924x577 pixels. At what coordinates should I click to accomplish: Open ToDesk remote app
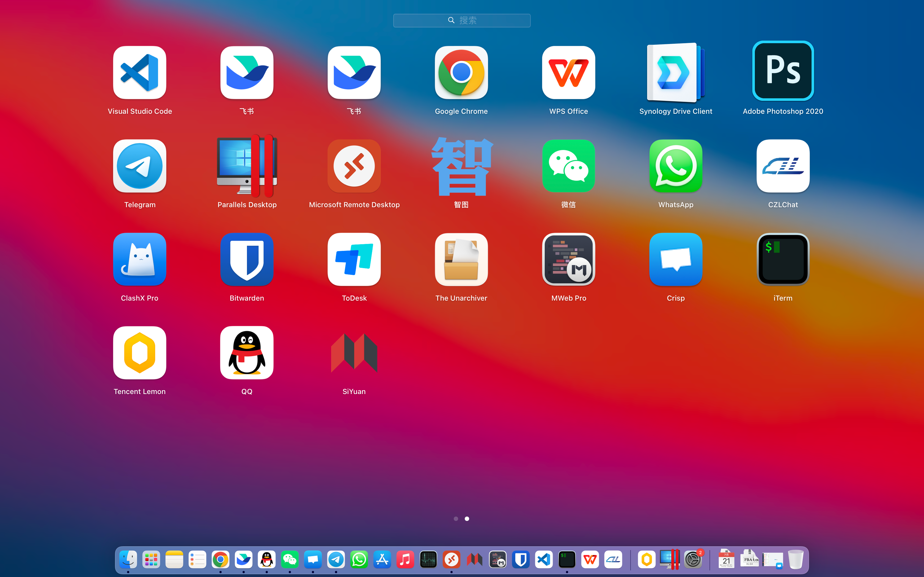[354, 259]
